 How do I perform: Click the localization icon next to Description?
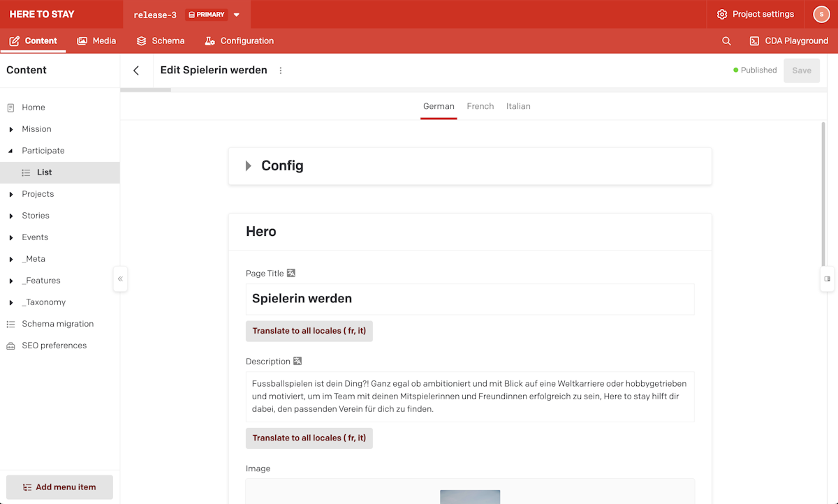[297, 362]
